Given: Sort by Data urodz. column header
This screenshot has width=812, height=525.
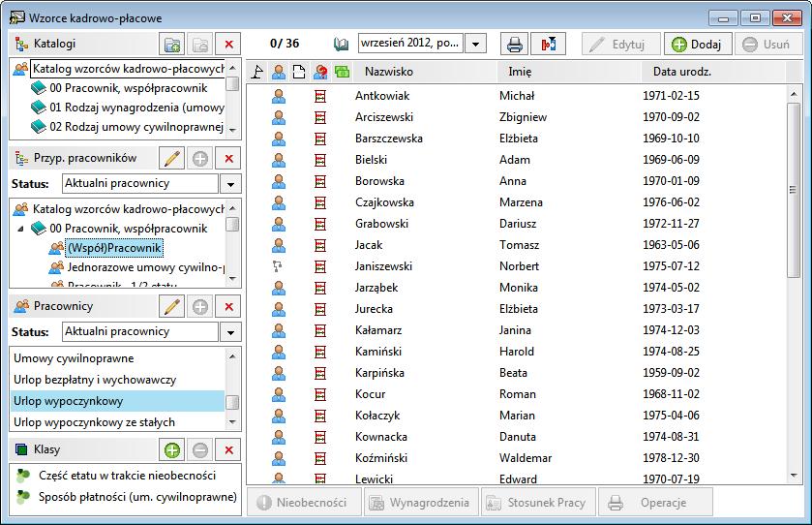Looking at the screenshot, I should pos(713,72).
